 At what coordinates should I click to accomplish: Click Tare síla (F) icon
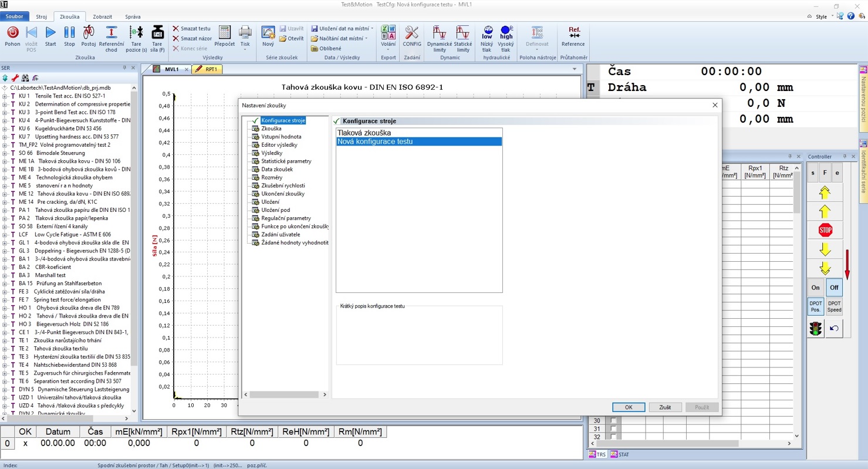pyautogui.click(x=157, y=33)
